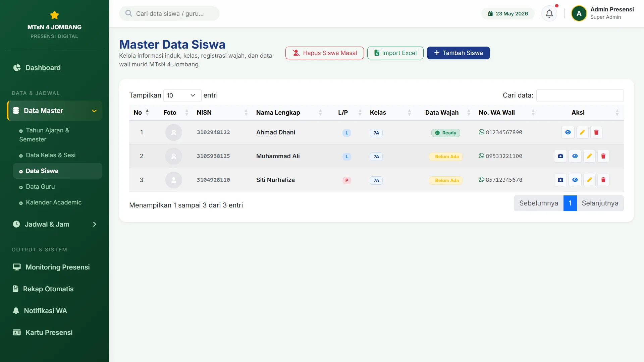Click Sebelumnya pagination button

(x=539, y=203)
